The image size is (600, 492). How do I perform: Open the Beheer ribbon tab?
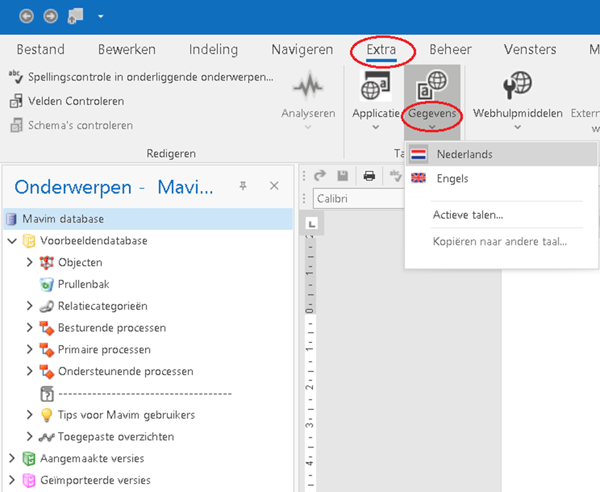[450, 50]
